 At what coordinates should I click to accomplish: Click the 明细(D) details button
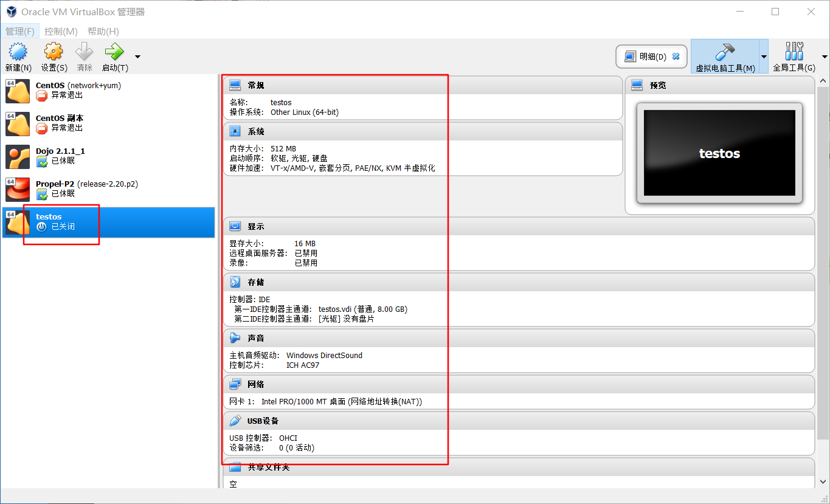tap(651, 57)
